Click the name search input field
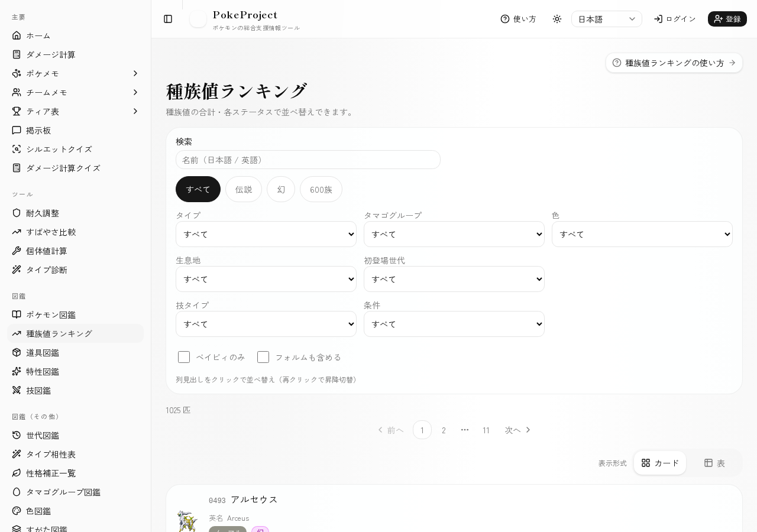Image resolution: width=757 pixels, height=532 pixels. (308, 160)
